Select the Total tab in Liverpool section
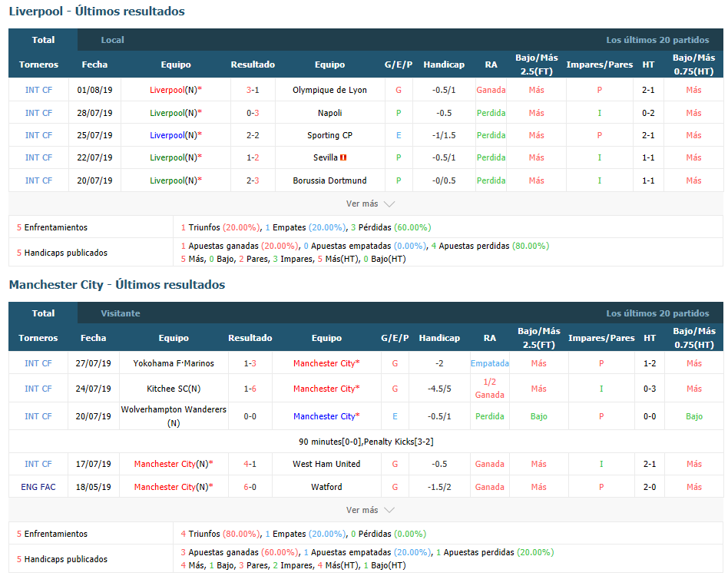 [43, 40]
